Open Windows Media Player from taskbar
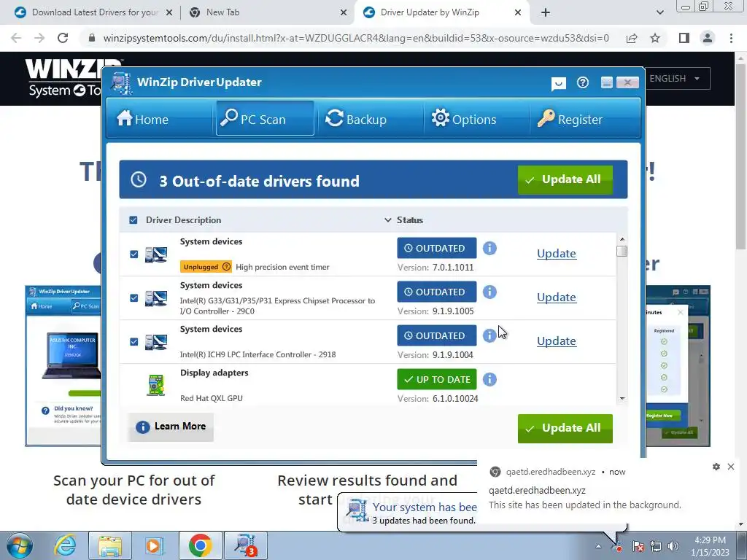The width and height of the screenshot is (747, 560). pyautogui.click(x=155, y=545)
